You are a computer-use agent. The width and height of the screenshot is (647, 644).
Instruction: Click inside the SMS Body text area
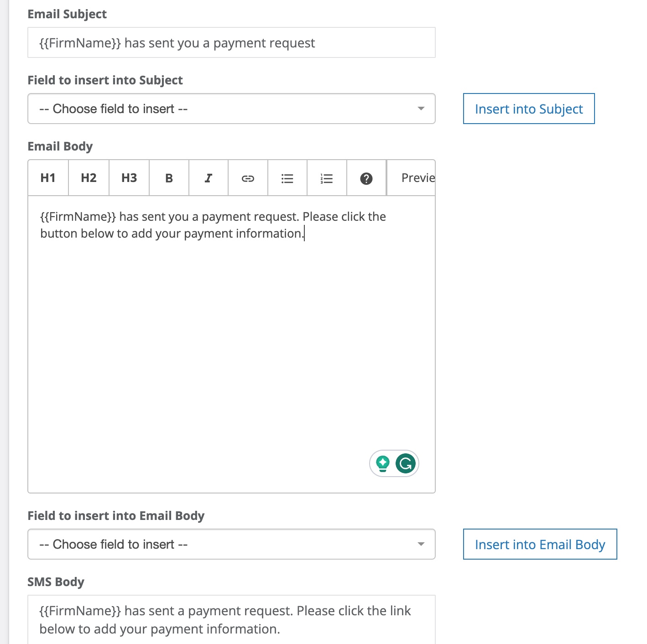point(231,619)
